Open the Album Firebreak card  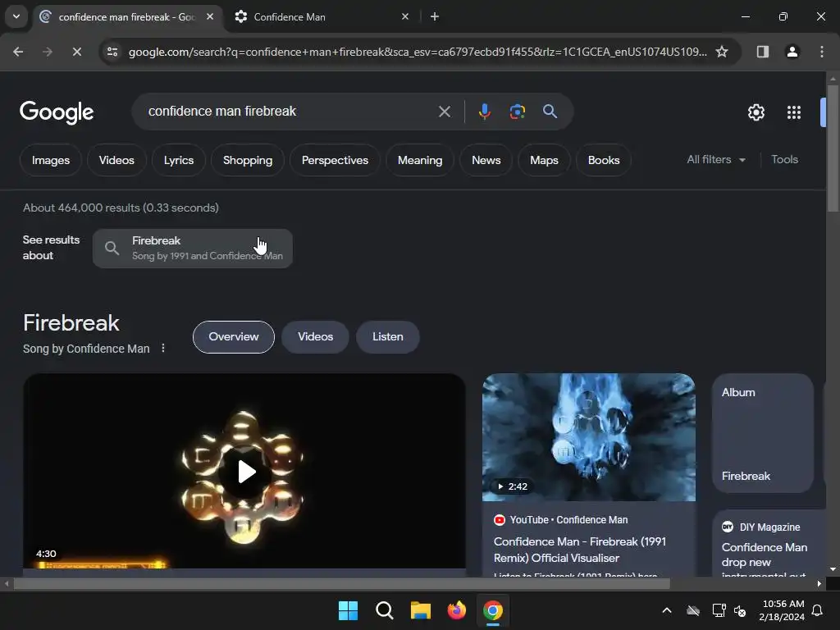pyautogui.click(x=763, y=433)
